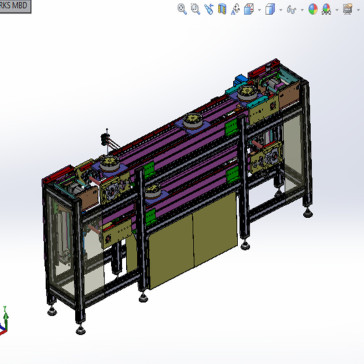The height and width of the screenshot is (364, 364).
Task: Click the Apply Scene icon
Action: 326,9
